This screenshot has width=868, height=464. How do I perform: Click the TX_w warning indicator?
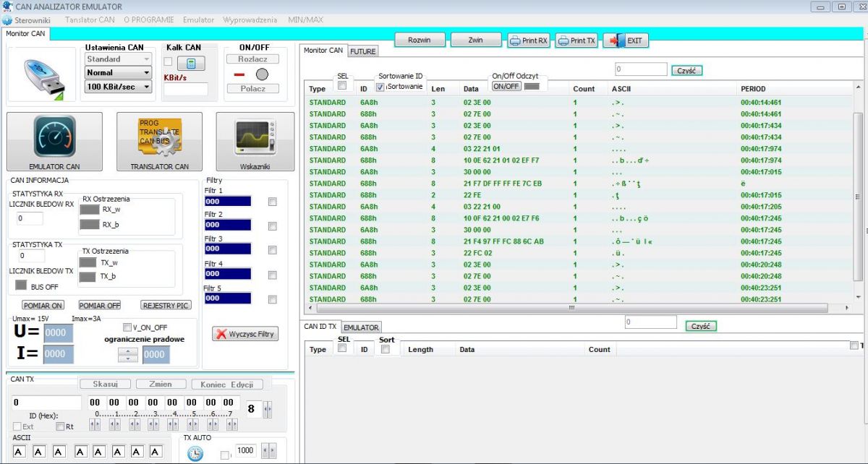(x=88, y=262)
